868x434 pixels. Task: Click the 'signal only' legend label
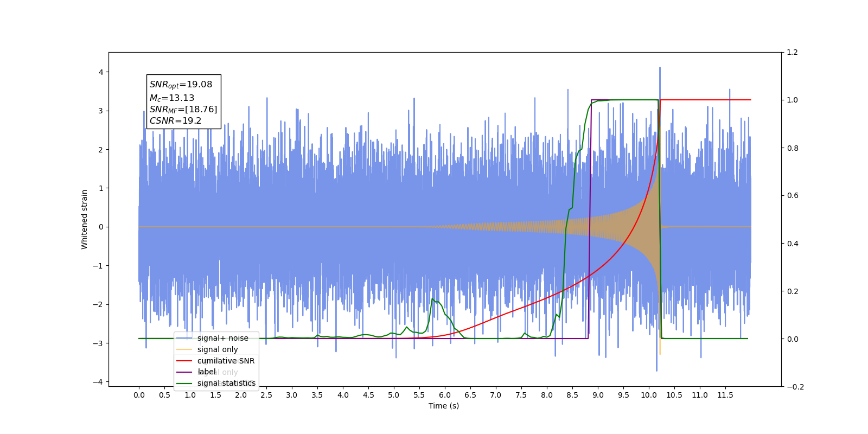click(x=218, y=349)
